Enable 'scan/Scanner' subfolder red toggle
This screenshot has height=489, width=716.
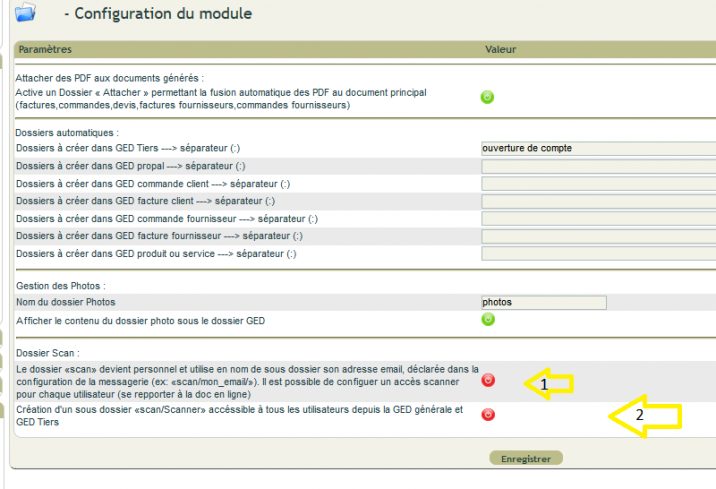coord(488,415)
